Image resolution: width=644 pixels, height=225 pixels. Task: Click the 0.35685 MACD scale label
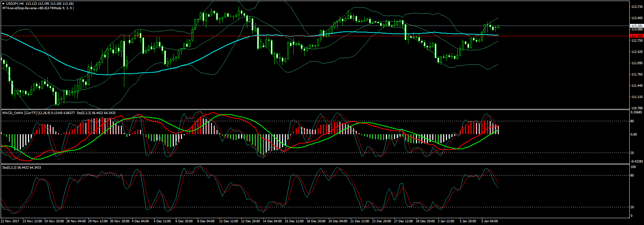pos(636,112)
